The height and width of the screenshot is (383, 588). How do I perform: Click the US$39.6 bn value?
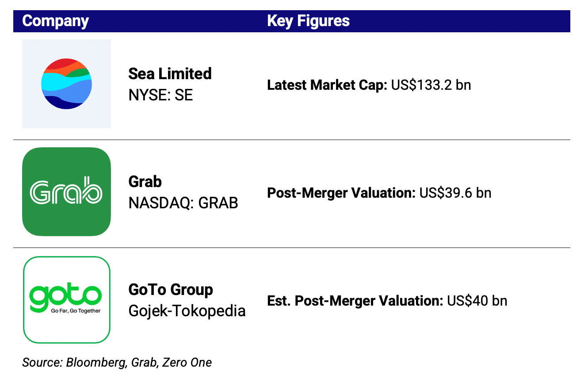coord(455,193)
